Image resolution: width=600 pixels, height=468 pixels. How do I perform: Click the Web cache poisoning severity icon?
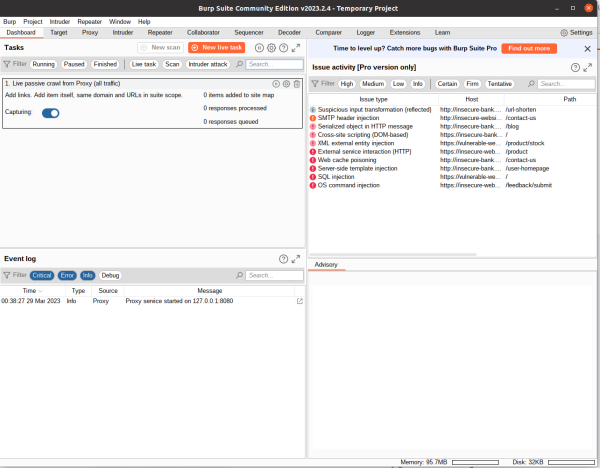313,160
